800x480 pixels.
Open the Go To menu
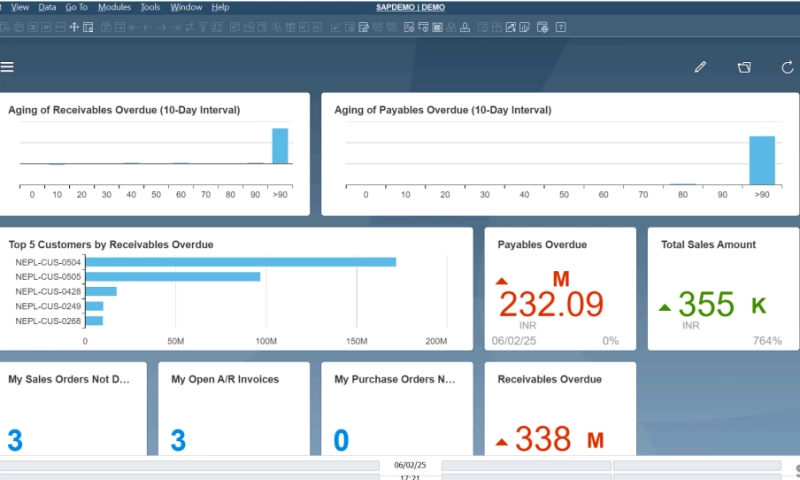pyautogui.click(x=77, y=7)
